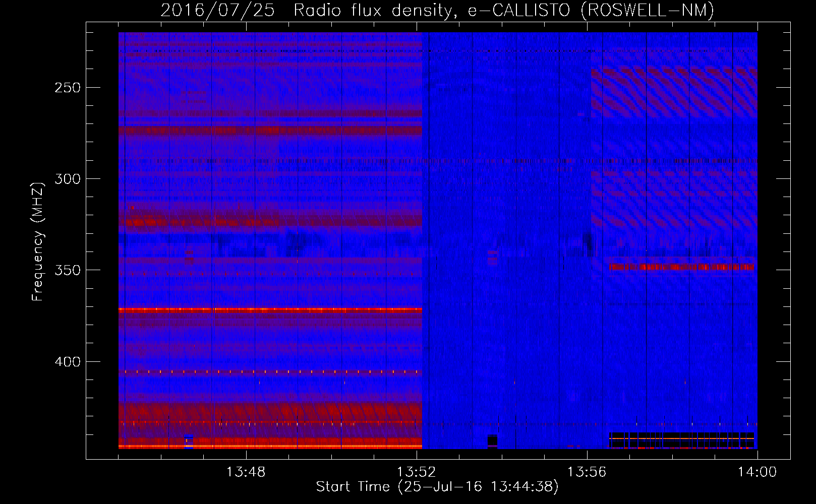Click the 400 frequency tick label

tap(68, 362)
